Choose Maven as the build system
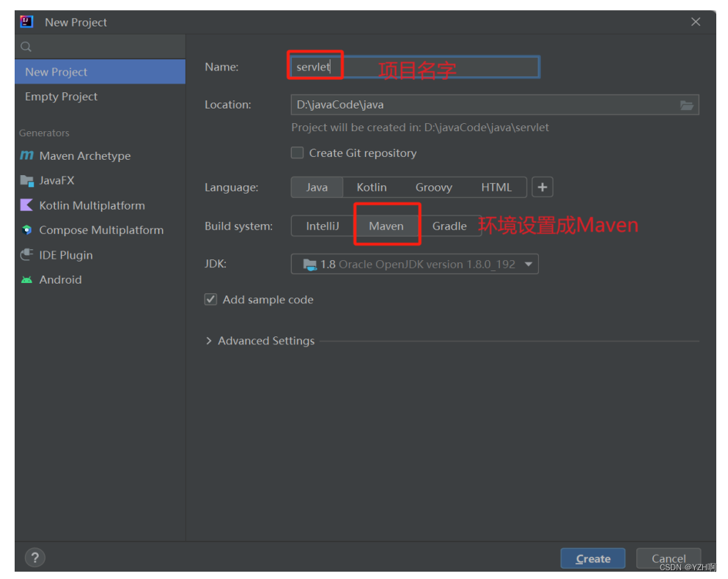 click(386, 226)
